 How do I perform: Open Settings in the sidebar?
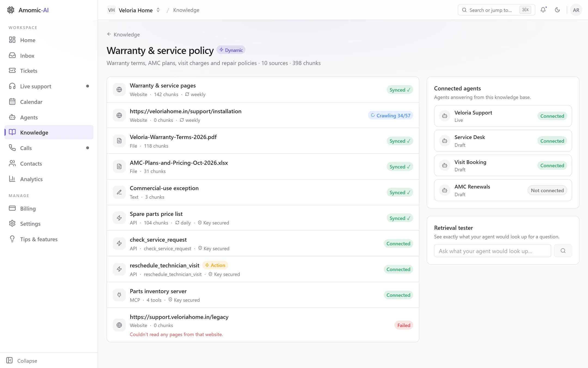(x=49, y=224)
